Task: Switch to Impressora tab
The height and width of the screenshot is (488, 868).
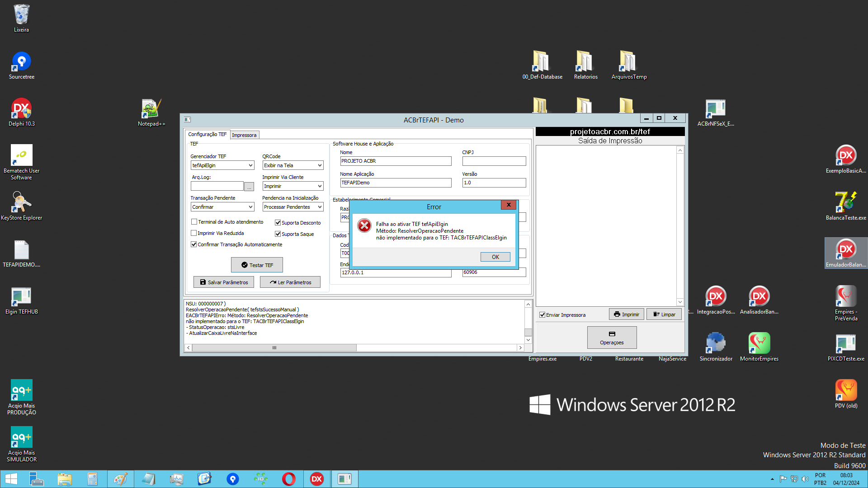Action: click(x=244, y=135)
